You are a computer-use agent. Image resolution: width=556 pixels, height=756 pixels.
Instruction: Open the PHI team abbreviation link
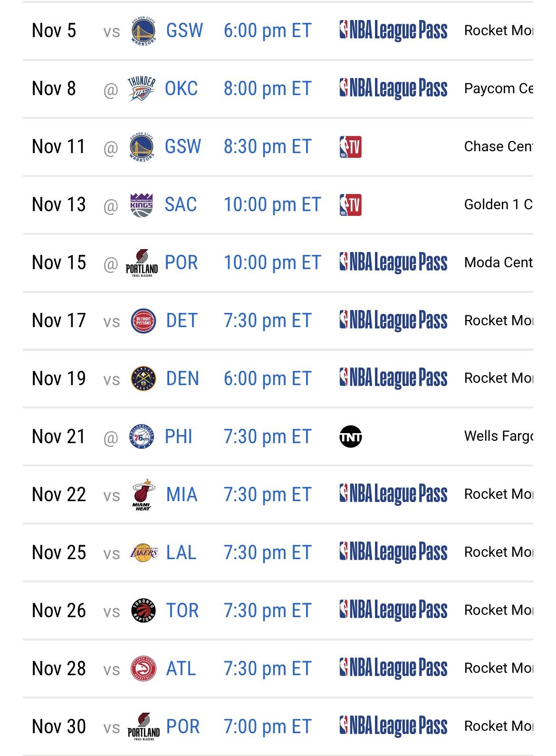179,437
